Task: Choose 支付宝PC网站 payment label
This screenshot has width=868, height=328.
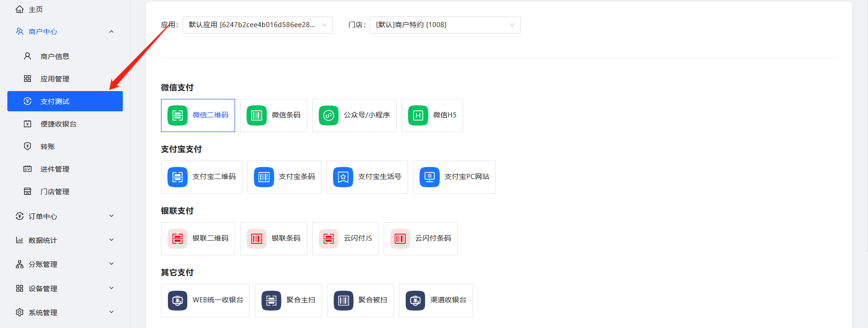Action: 467,177
